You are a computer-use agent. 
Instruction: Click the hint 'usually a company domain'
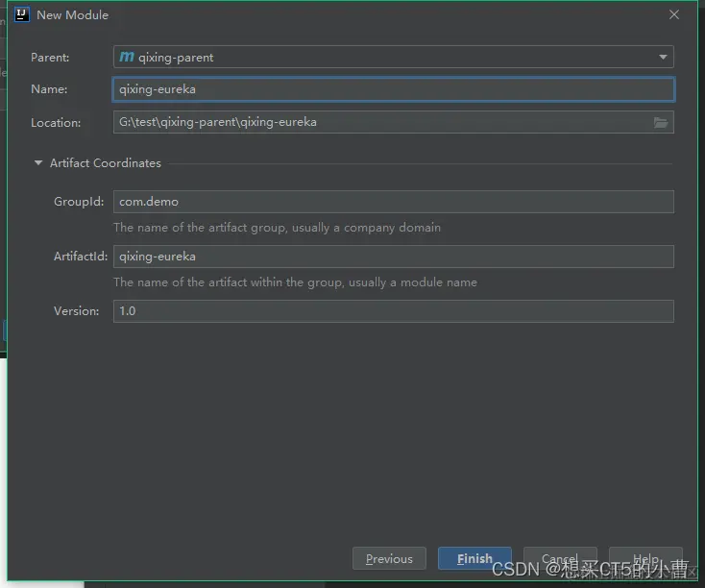[x=367, y=228]
